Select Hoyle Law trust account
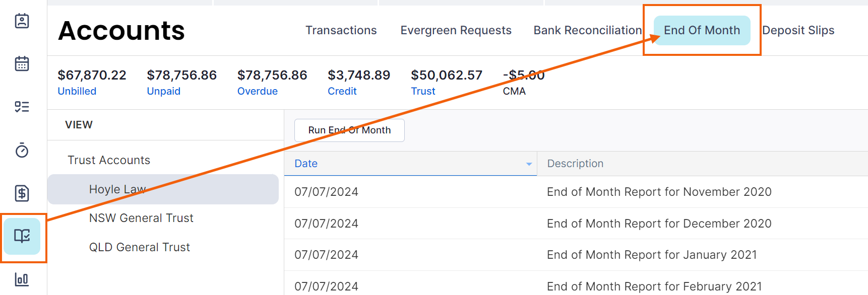 click(x=117, y=189)
